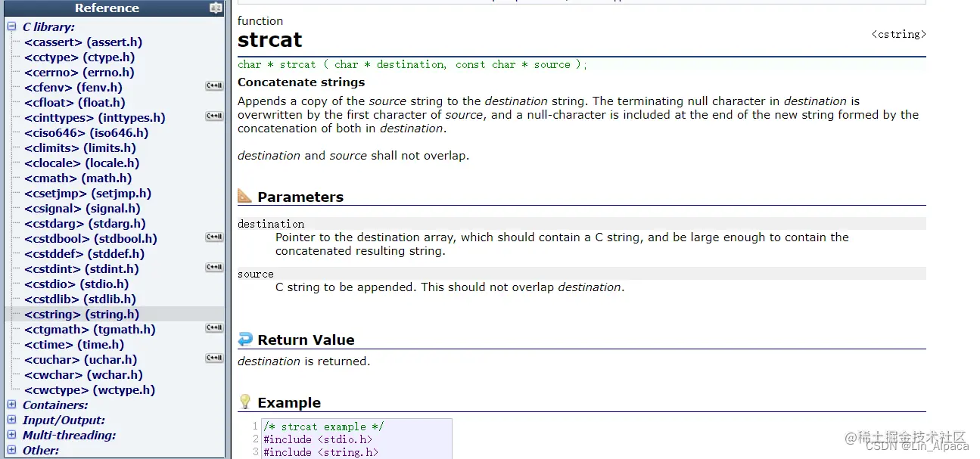Open <cinttypes> (inttypes.h) reference
This screenshot has width=980, height=459.
coord(95,118)
